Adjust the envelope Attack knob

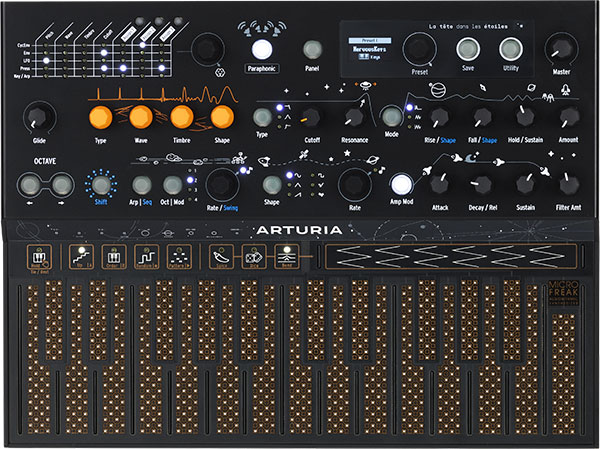pyautogui.click(x=440, y=184)
